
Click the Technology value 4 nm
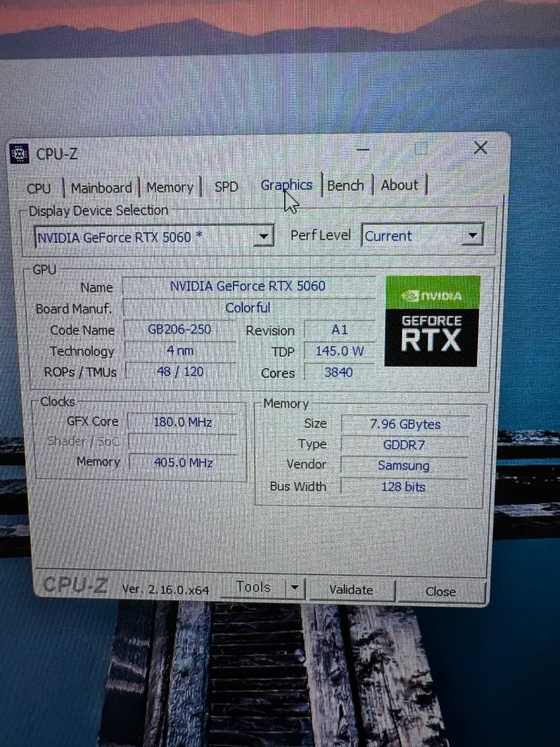(180, 350)
